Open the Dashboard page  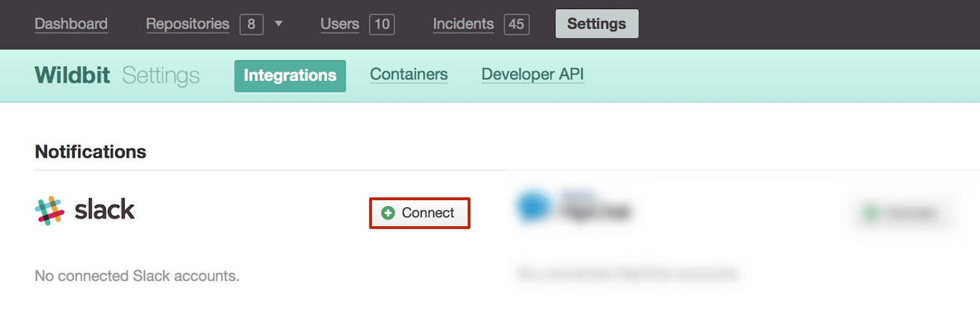(71, 24)
